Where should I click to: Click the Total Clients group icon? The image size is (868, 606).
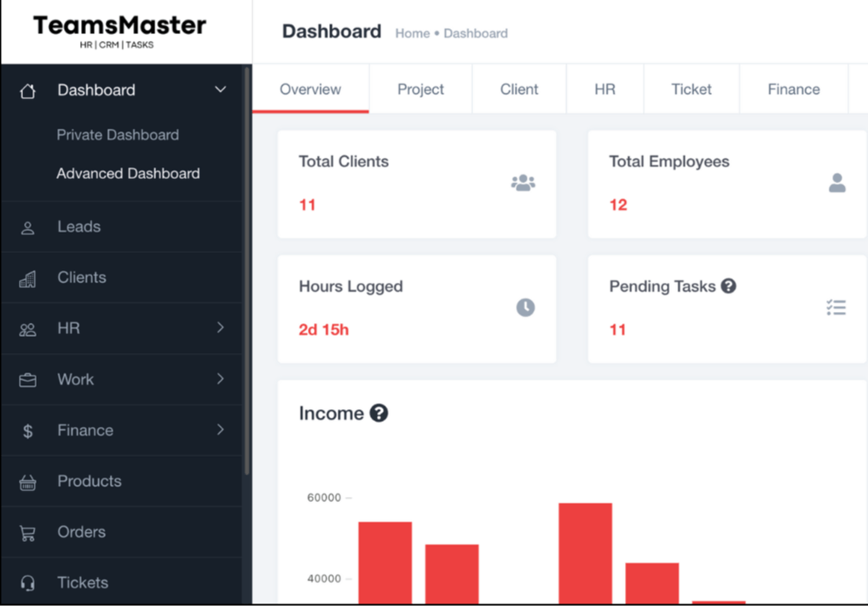click(x=523, y=182)
